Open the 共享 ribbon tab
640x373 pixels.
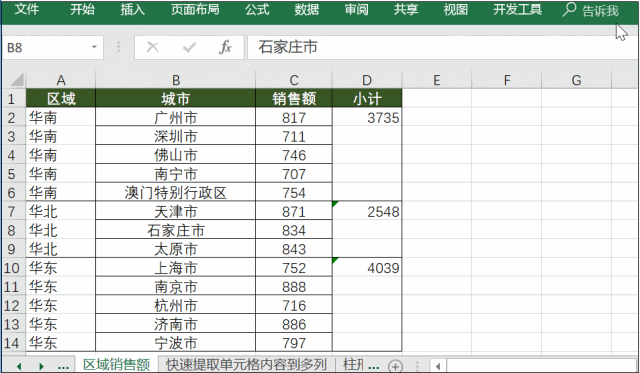(406, 9)
